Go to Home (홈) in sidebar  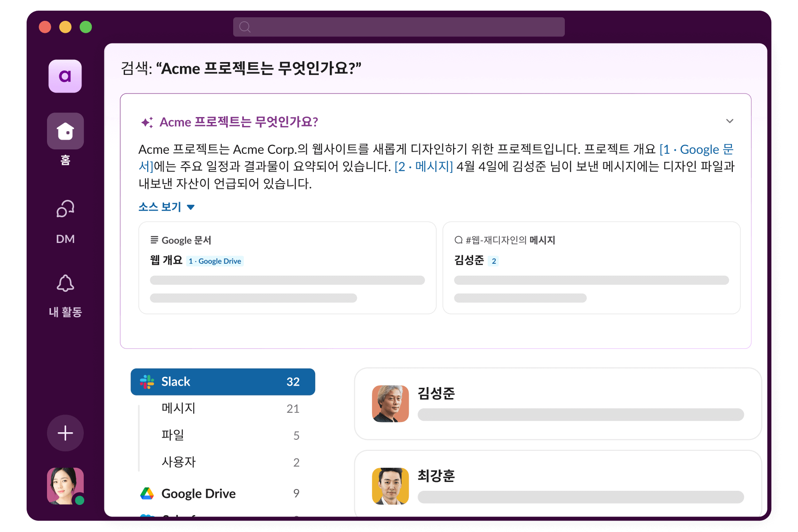[65, 131]
